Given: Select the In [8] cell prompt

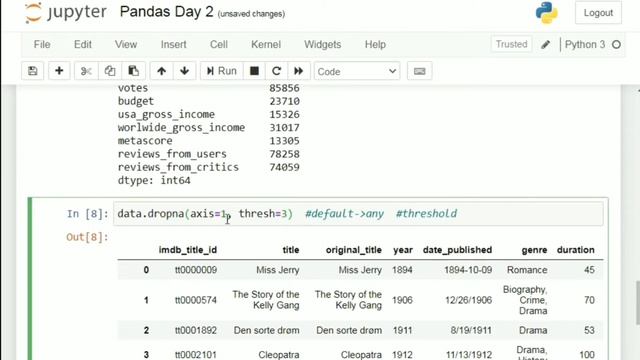Looking at the screenshot, I should tap(88, 213).
